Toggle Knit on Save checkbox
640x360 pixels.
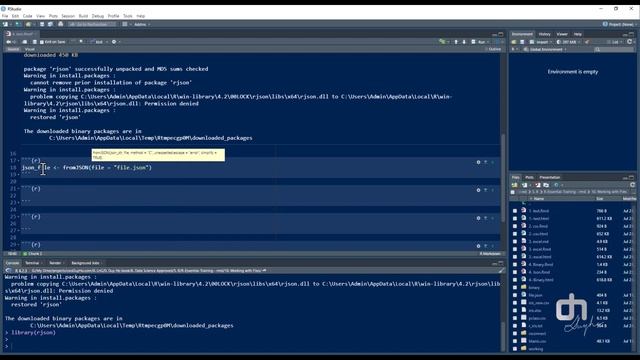point(42,42)
